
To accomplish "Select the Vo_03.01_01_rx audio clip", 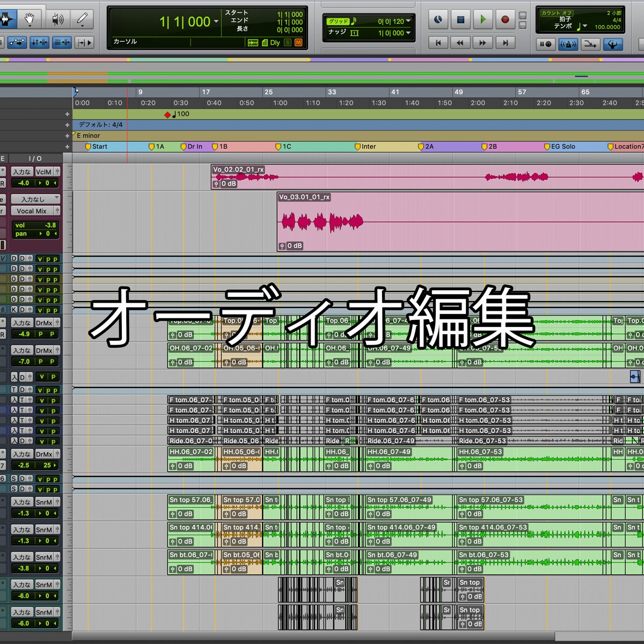I will (x=460, y=222).
